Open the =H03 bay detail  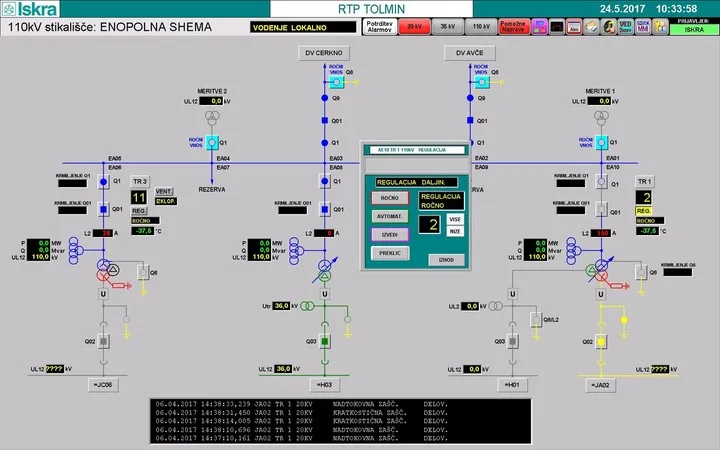coord(325,385)
